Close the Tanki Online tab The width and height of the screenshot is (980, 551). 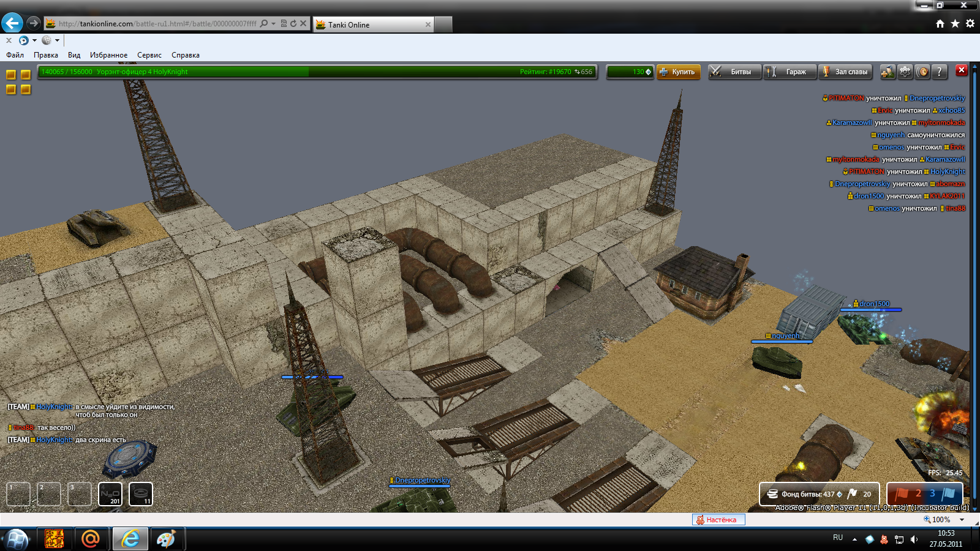[x=428, y=24]
